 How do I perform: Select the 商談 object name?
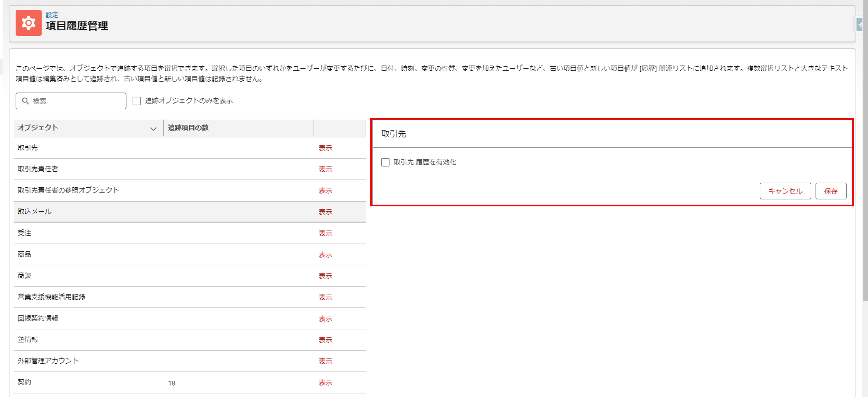tap(24, 276)
